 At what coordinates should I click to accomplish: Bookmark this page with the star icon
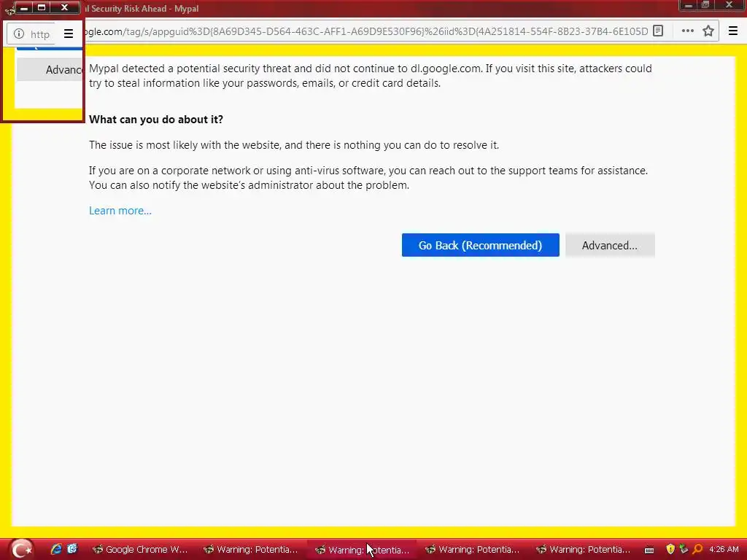708,31
